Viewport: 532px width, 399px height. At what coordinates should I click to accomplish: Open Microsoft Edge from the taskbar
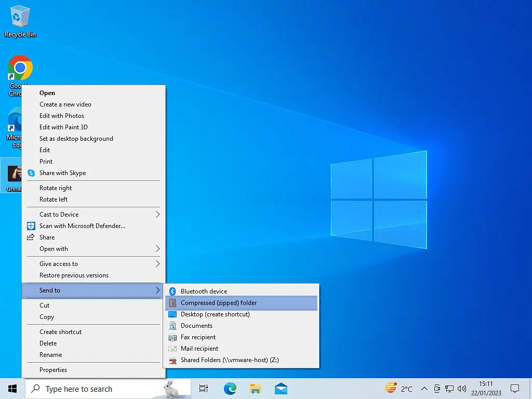coord(229,388)
